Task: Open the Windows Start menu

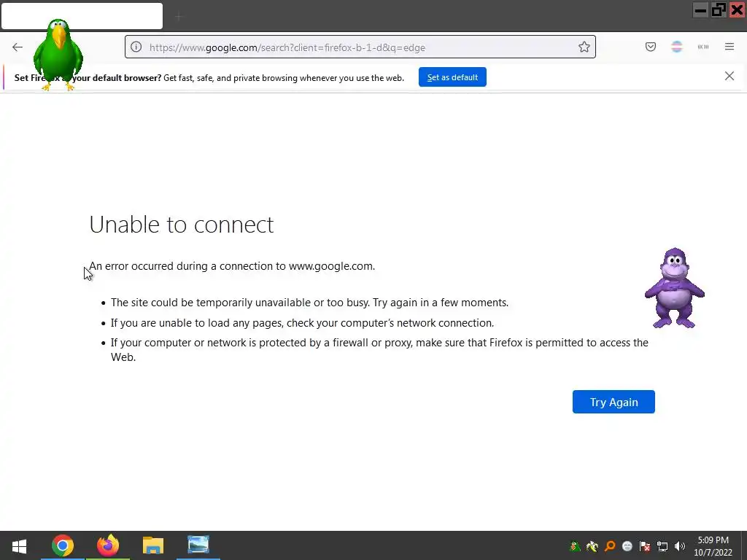Action: click(19, 545)
